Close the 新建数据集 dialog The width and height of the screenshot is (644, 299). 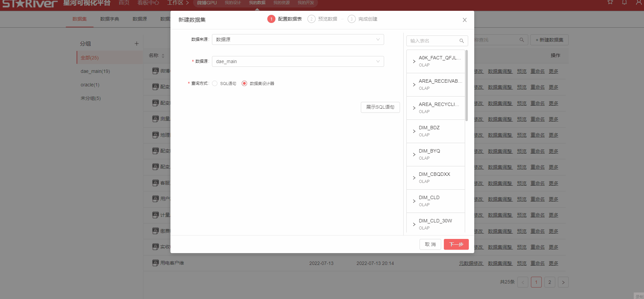464,20
